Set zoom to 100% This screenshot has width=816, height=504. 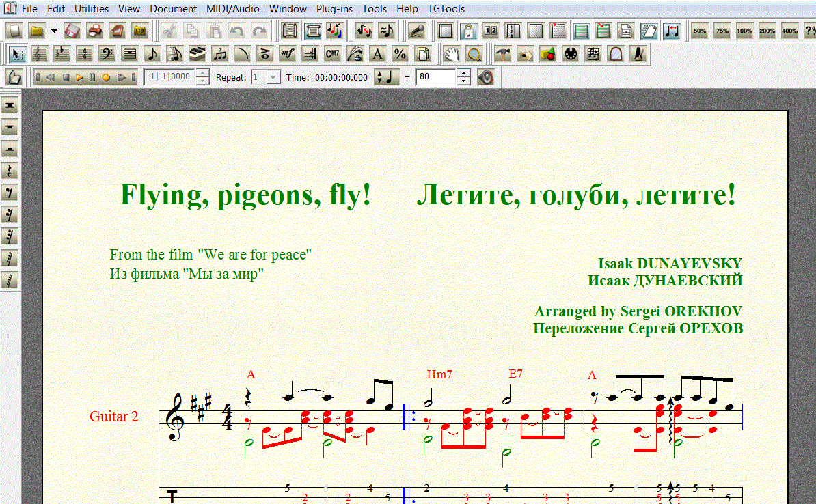(745, 31)
